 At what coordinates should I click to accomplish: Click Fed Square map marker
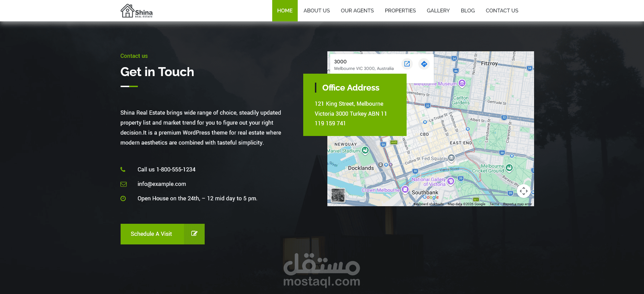pos(451,158)
